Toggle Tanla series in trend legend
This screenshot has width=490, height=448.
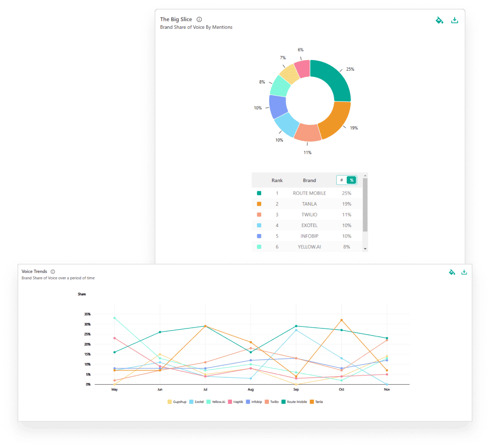(x=316, y=402)
